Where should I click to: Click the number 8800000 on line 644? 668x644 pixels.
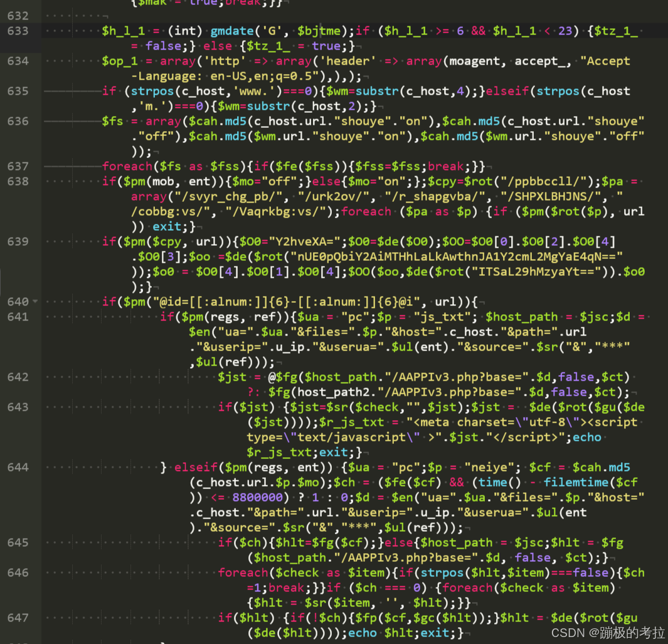(x=257, y=497)
